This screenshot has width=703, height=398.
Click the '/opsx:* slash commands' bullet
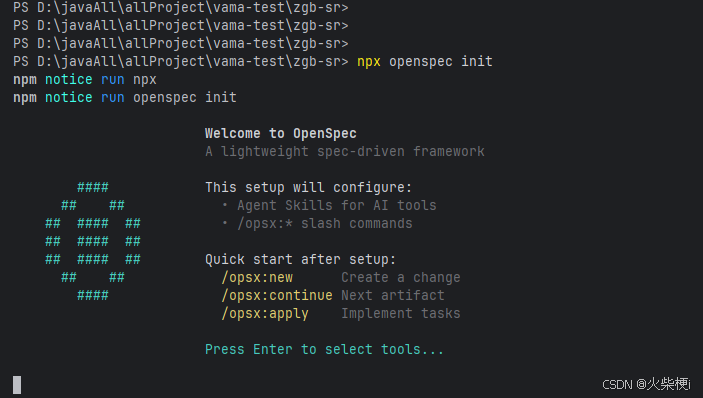317,223
